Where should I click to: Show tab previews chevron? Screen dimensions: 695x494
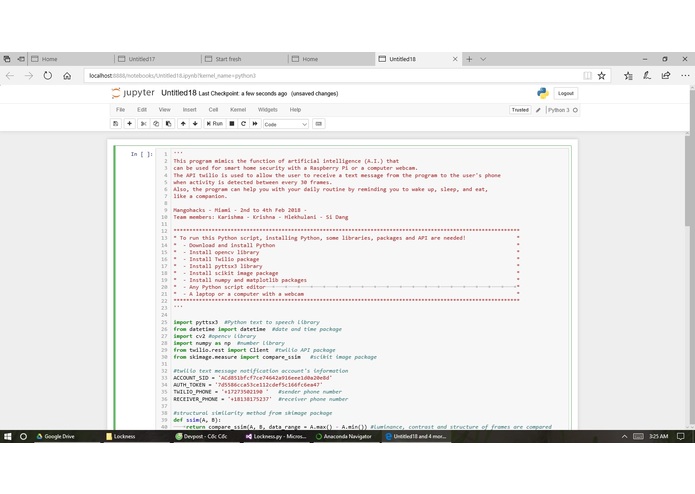coord(483,59)
